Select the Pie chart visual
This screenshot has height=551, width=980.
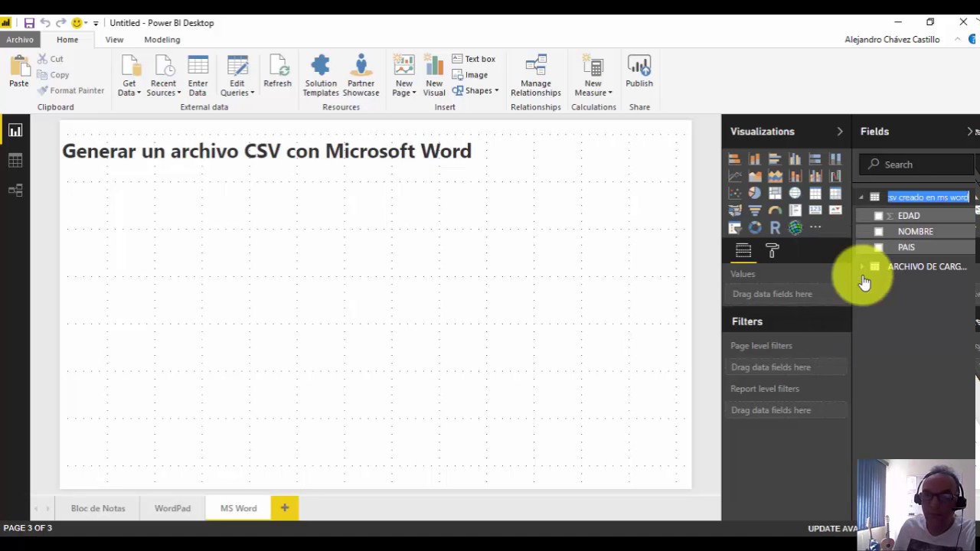click(755, 194)
